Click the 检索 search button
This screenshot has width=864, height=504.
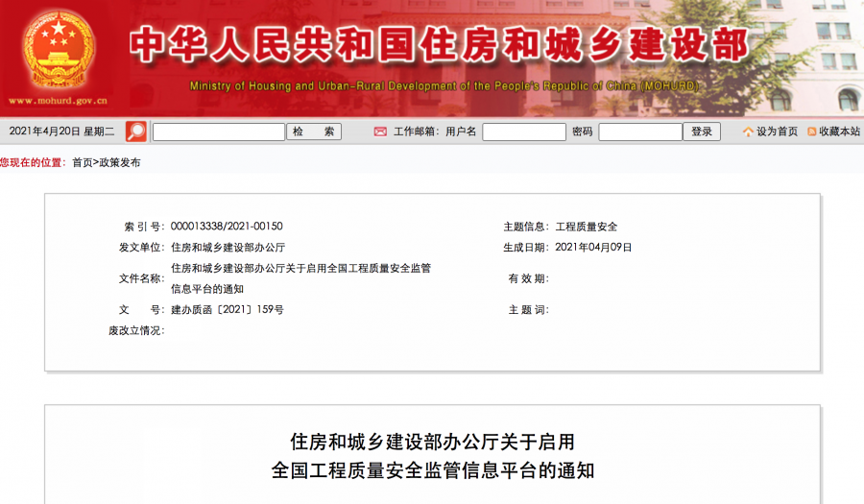tap(314, 132)
